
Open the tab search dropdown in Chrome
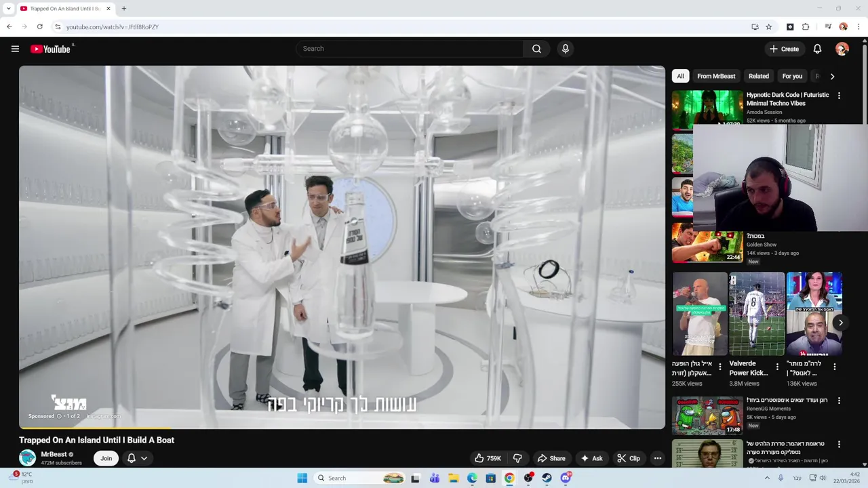(8, 9)
